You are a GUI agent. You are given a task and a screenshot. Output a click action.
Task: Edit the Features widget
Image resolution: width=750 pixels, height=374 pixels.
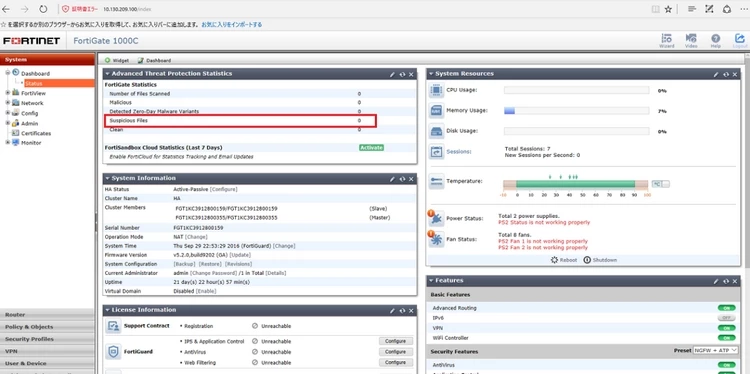[x=716, y=281]
